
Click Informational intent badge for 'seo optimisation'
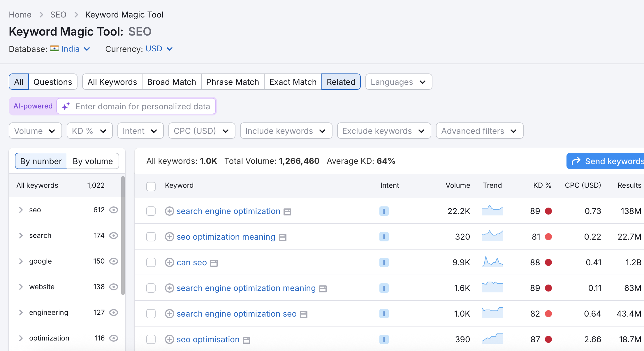tap(384, 339)
